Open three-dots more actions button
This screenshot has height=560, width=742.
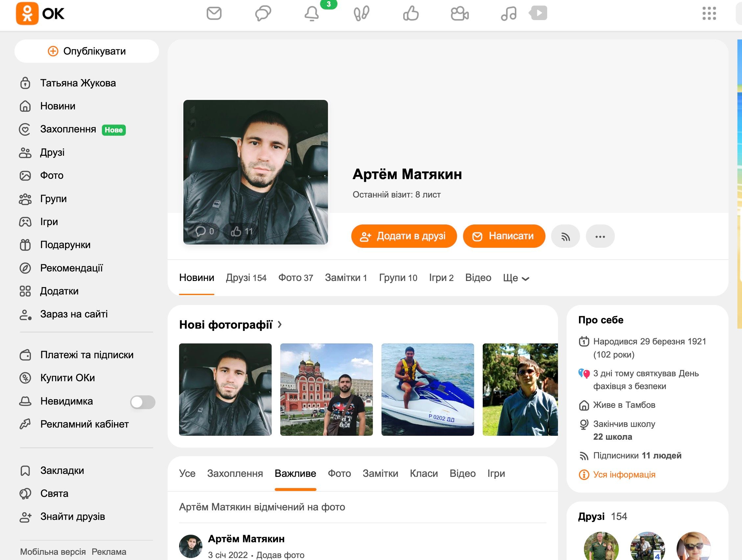600,237
